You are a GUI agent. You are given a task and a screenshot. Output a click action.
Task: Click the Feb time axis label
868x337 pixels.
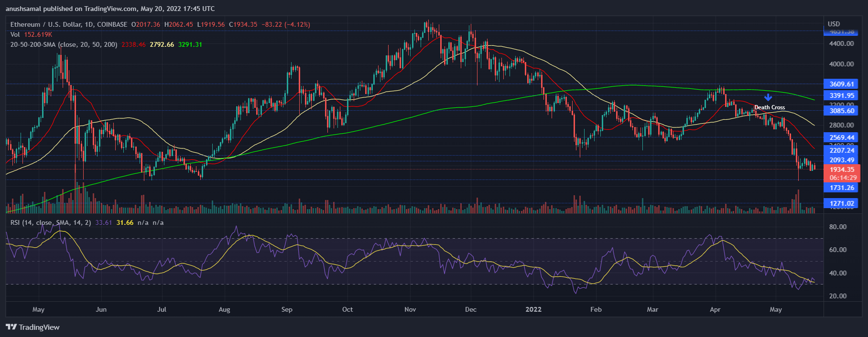pos(596,309)
